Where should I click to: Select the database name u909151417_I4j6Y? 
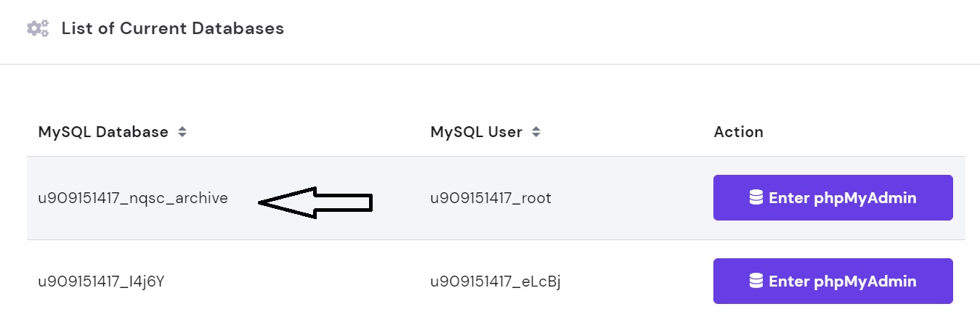point(101,281)
